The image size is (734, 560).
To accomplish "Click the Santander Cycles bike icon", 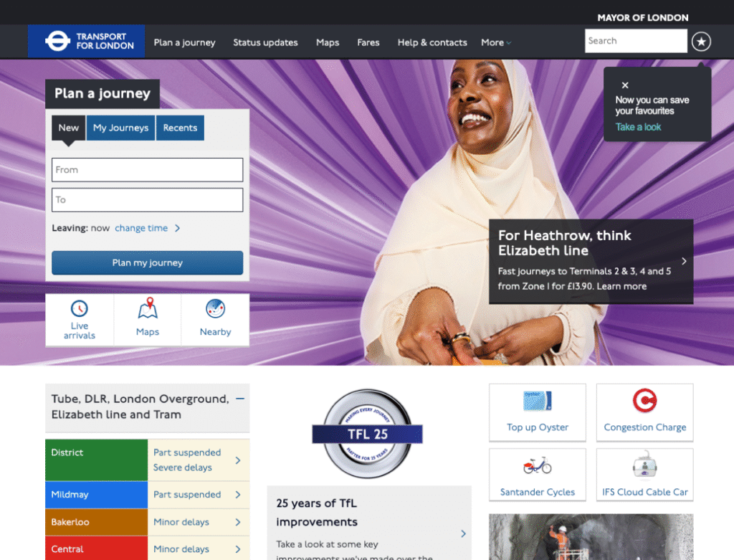I will point(538,465).
